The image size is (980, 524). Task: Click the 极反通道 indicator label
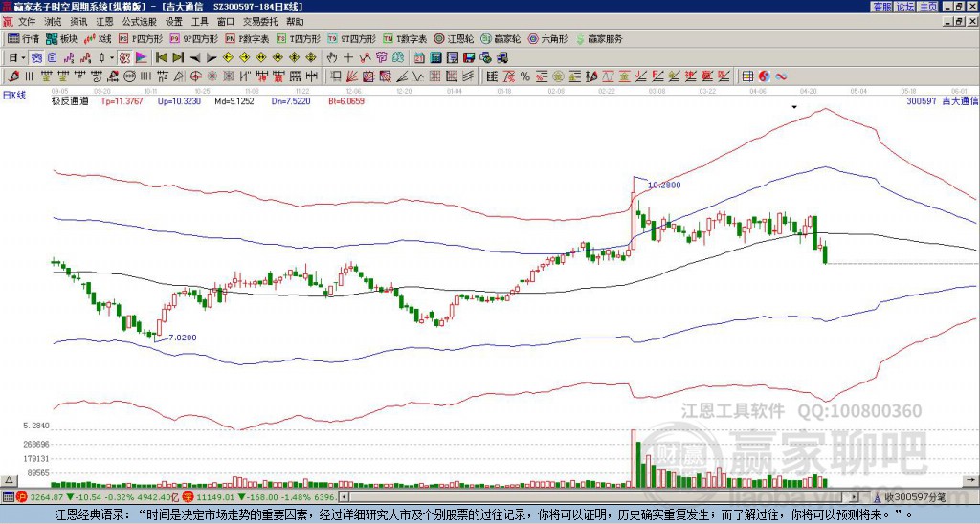(70, 100)
